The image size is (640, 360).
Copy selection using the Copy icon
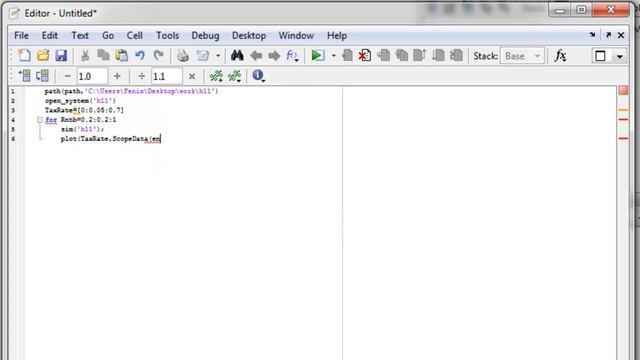[x=103, y=56]
